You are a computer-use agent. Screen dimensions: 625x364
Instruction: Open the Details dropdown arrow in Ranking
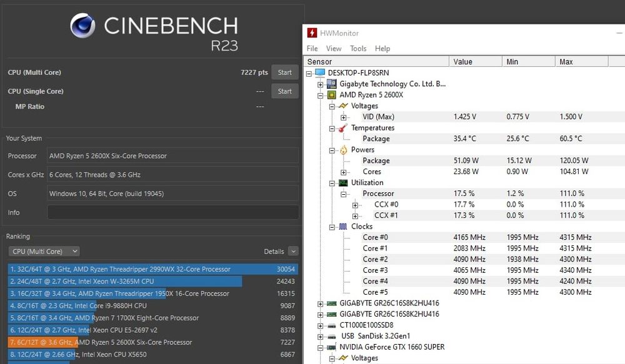click(293, 251)
